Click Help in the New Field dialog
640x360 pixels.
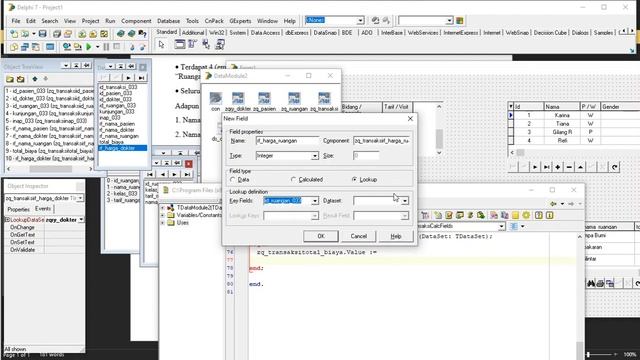coord(396,236)
